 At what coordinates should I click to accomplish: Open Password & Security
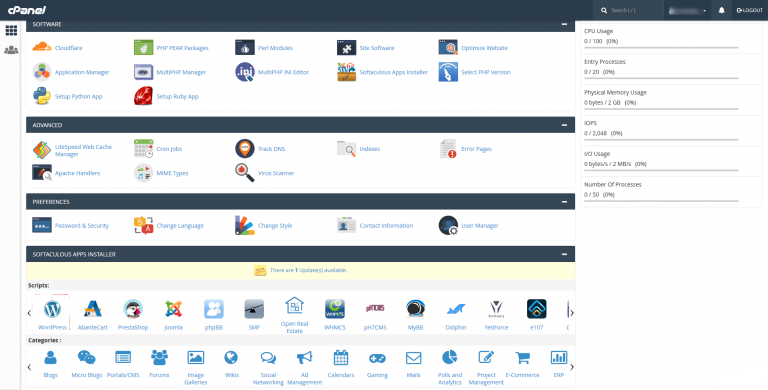click(71, 225)
